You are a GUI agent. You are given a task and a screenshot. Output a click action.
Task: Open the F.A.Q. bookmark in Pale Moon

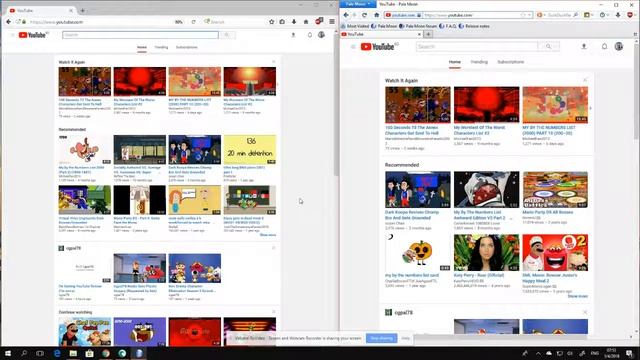[x=448, y=26]
